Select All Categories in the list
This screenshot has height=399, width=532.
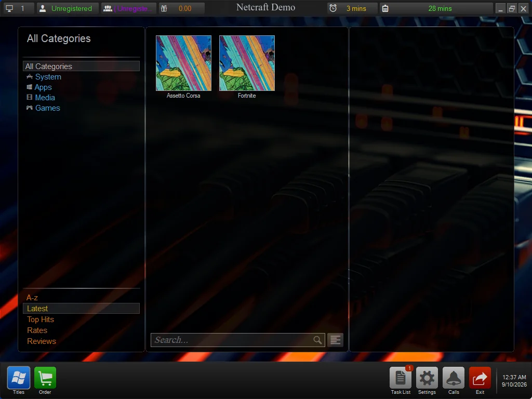click(82, 66)
